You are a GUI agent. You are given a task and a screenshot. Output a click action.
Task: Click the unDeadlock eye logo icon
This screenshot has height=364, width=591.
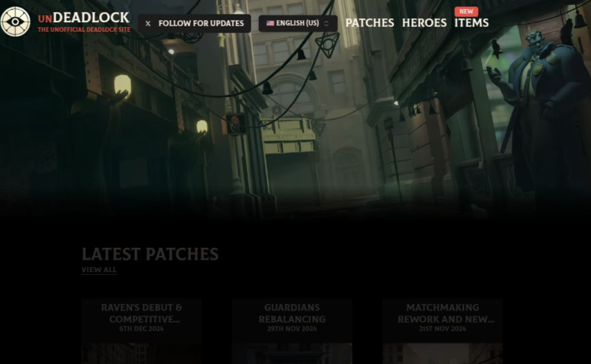tap(15, 22)
